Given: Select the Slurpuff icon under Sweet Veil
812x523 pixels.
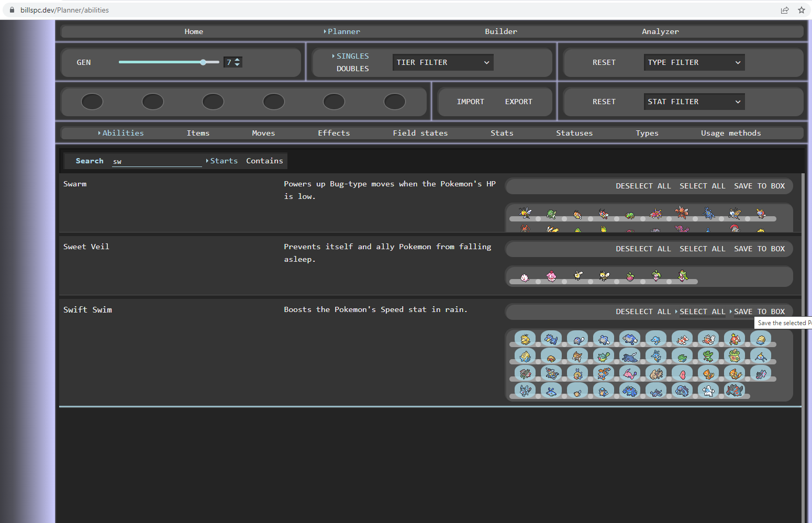Looking at the screenshot, I should [x=551, y=276].
